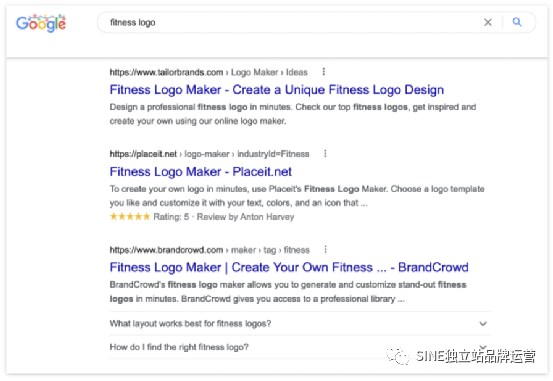Run the search with the magnifier icon
Screen dimensions: 553x381
517,22
